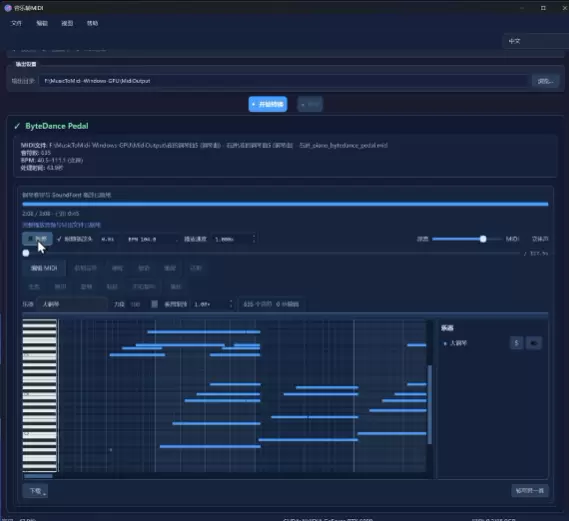Viewport: 569px width, 521px height.
Task: Select 大钢琴 track in instruments panel
Action: pyautogui.click(x=458, y=343)
